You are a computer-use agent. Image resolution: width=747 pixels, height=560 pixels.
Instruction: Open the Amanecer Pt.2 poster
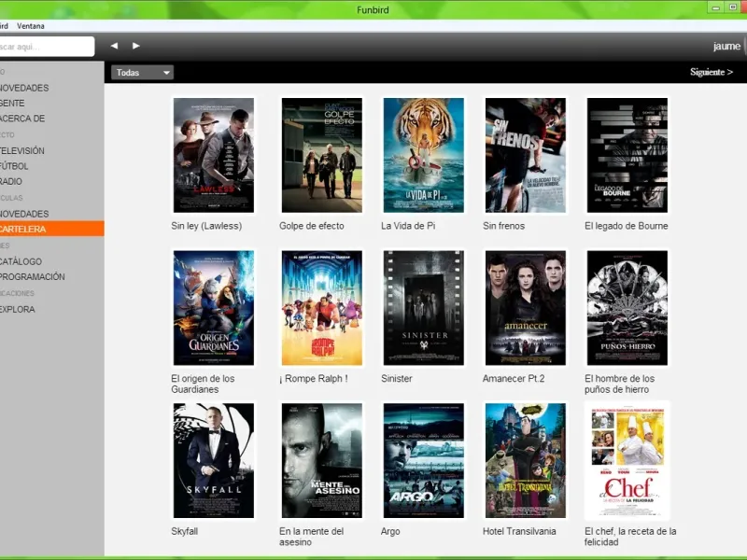pyautogui.click(x=526, y=308)
